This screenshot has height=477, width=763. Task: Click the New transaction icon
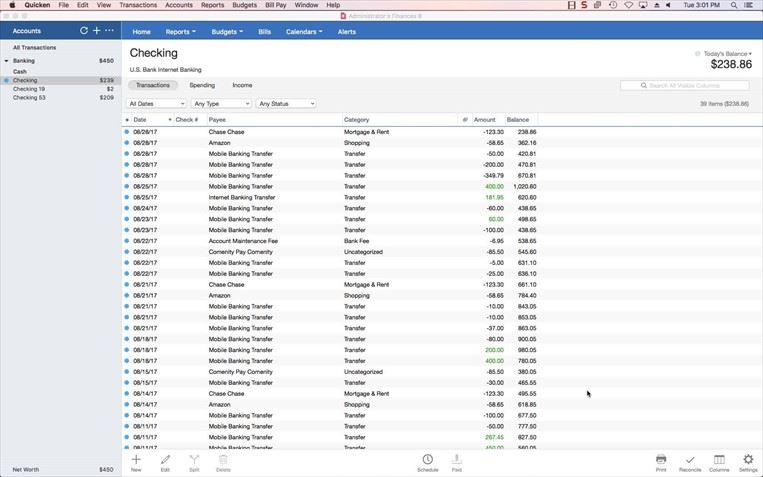point(136,460)
